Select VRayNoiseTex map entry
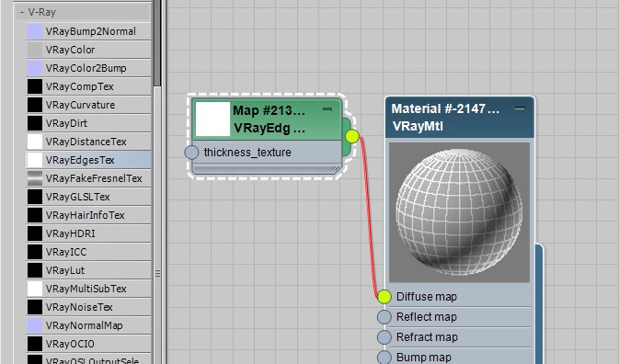 88,307
